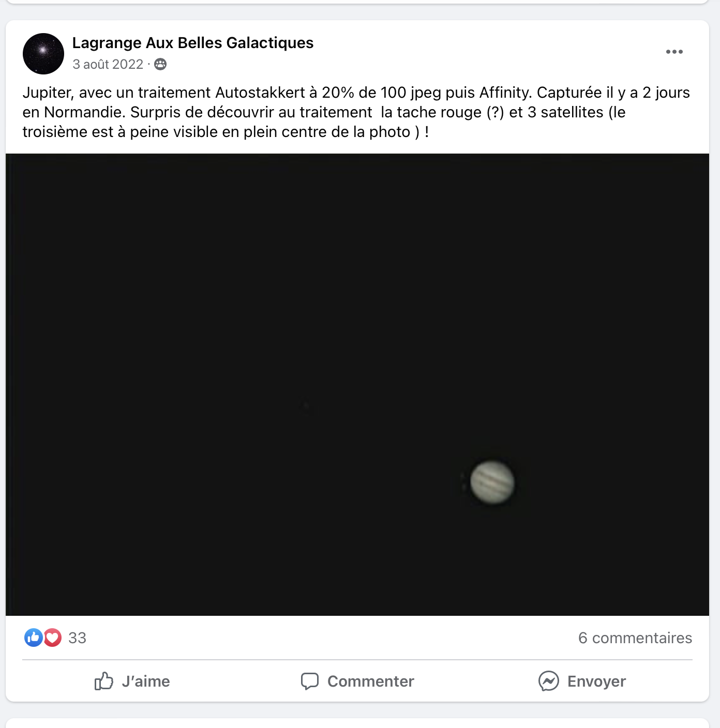Click the speech bubble comment icon
Screen dimensions: 720x728
310,681
